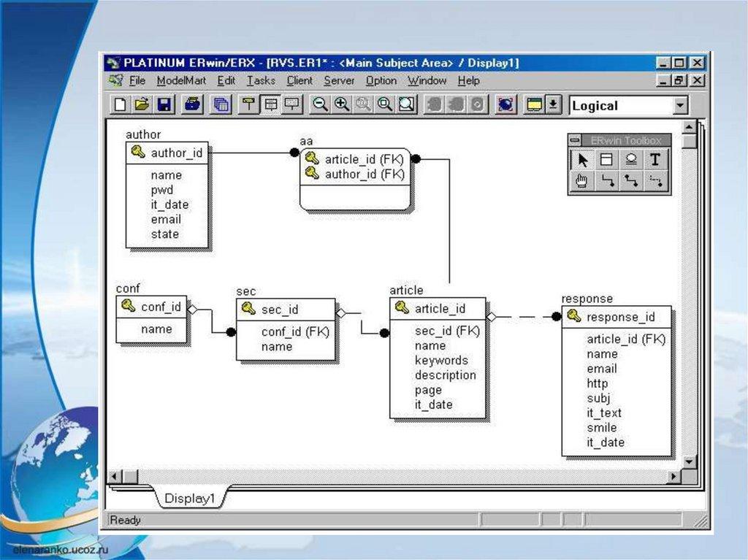Select the many-to-many relationship tool

[631, 181]
